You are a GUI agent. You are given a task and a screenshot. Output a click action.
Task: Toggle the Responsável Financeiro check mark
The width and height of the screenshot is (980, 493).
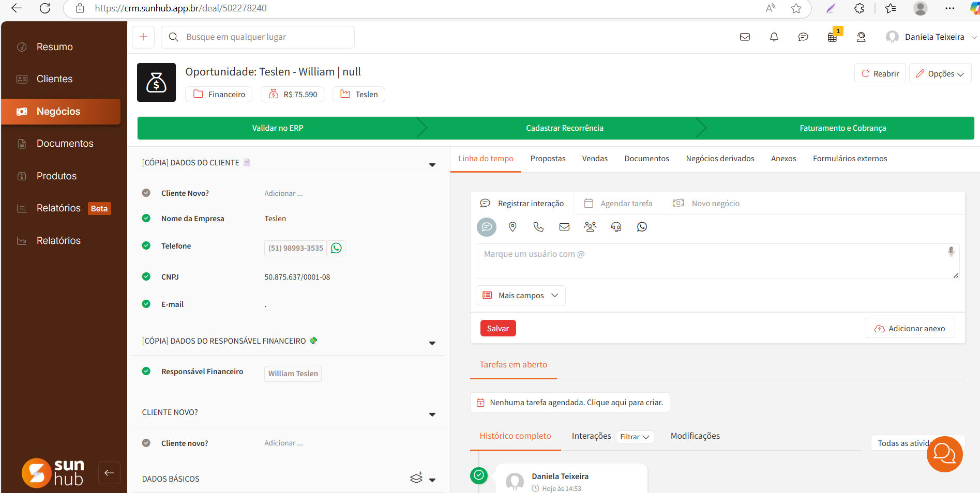pos(146,371)
